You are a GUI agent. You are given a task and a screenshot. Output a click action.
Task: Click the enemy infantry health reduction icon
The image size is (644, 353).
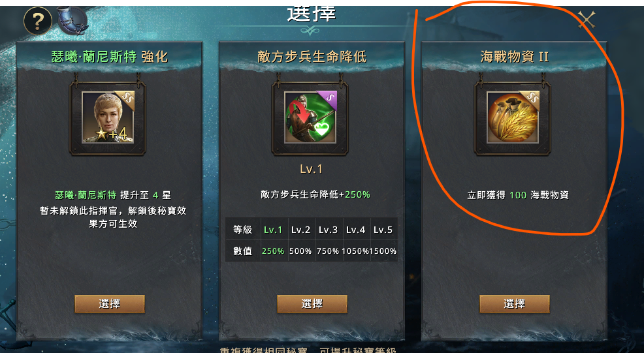tap(310, 117)
